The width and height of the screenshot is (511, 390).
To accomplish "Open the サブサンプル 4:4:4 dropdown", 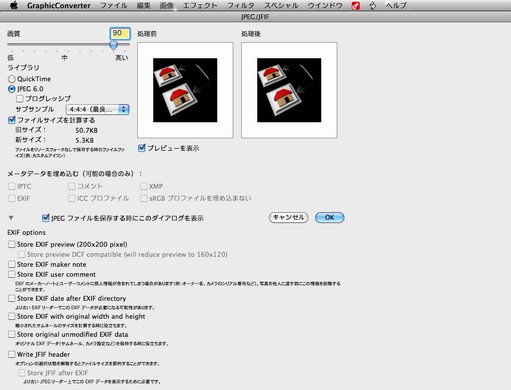I will [97, 109].
